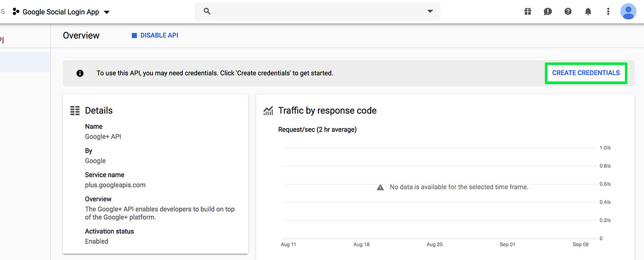Open the feedback speech bubble icon
644x260 pixels.
(x=548, y=11)
